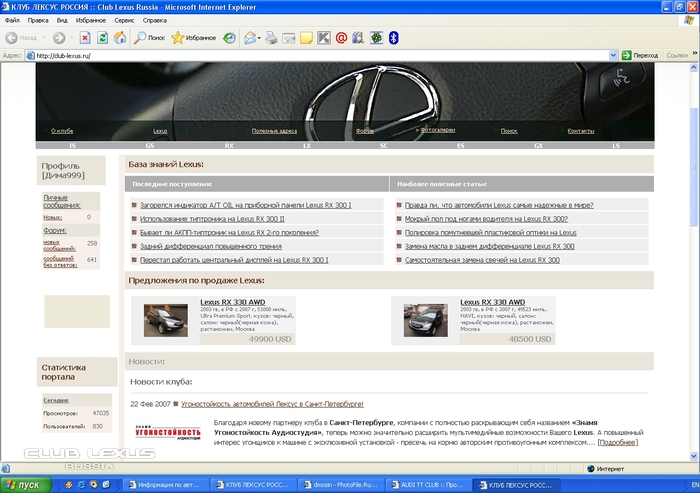
Task: Switch to AUDI TT CLUB taskbar window
Action: point(427,485)
